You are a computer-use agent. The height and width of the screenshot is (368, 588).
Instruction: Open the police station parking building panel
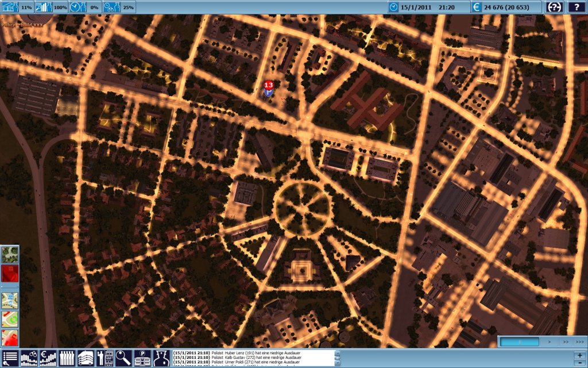point(143,358)
